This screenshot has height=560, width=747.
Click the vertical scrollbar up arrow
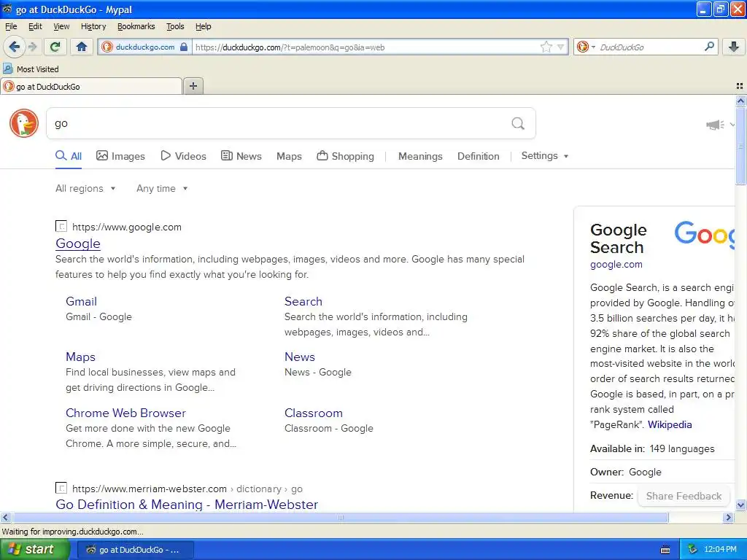740,101
